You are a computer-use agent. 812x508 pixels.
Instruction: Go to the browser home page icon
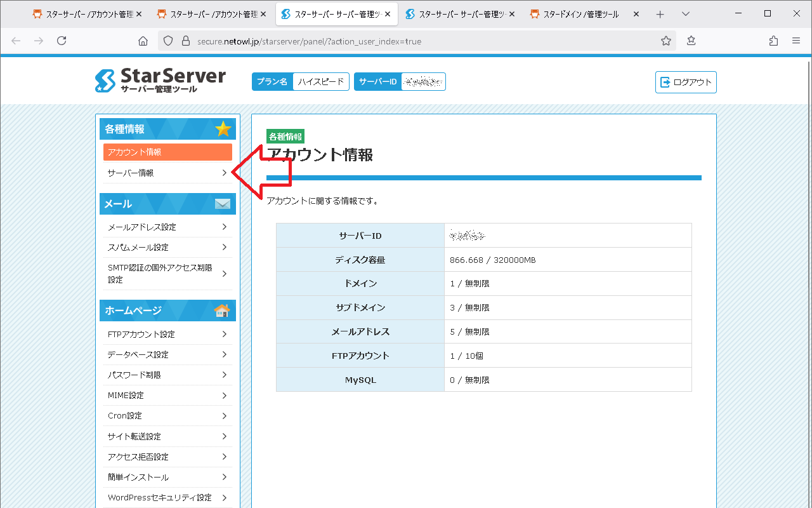click(143, 41)
